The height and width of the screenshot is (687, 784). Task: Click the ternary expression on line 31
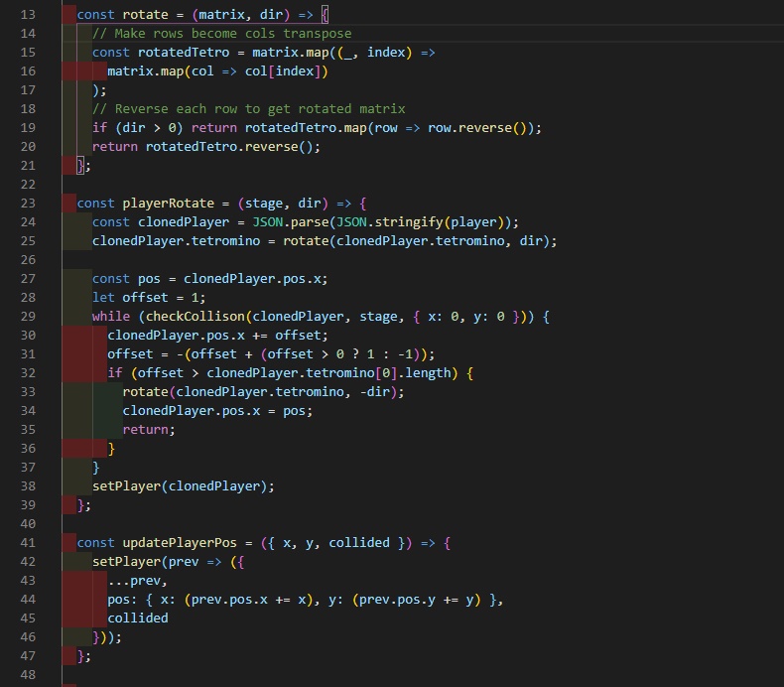(340, 354)
